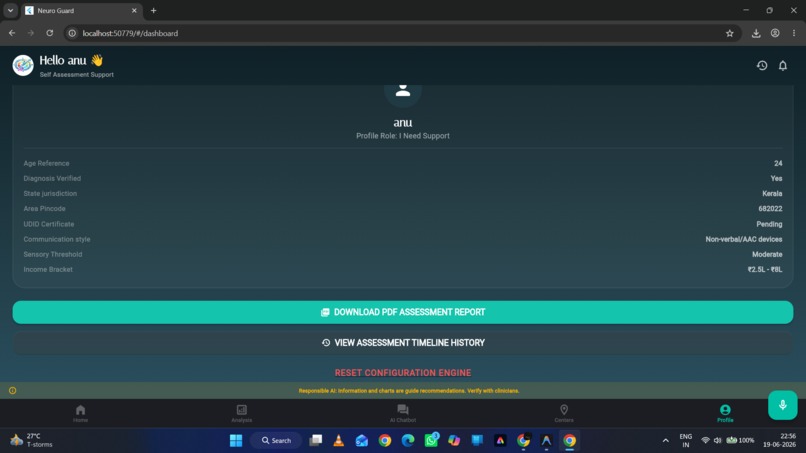The height and width of the screenshot is (453, 806).
Task: Open the Microsoft Edge taskbar icon
Action: coord(408,440)
